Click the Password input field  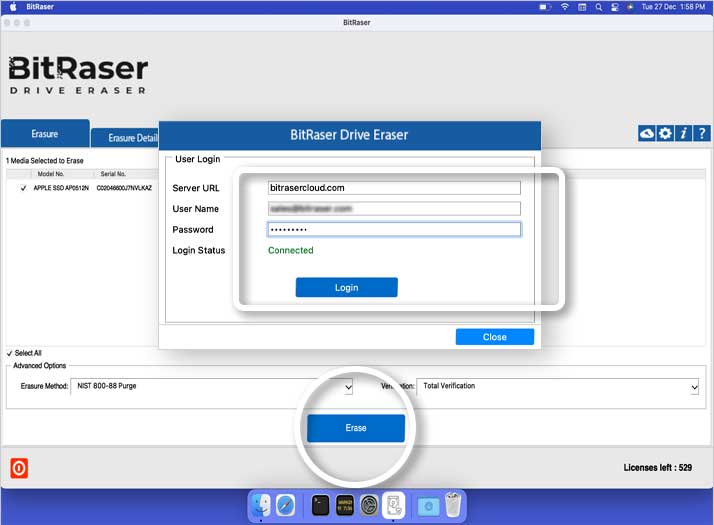(394, 229)
